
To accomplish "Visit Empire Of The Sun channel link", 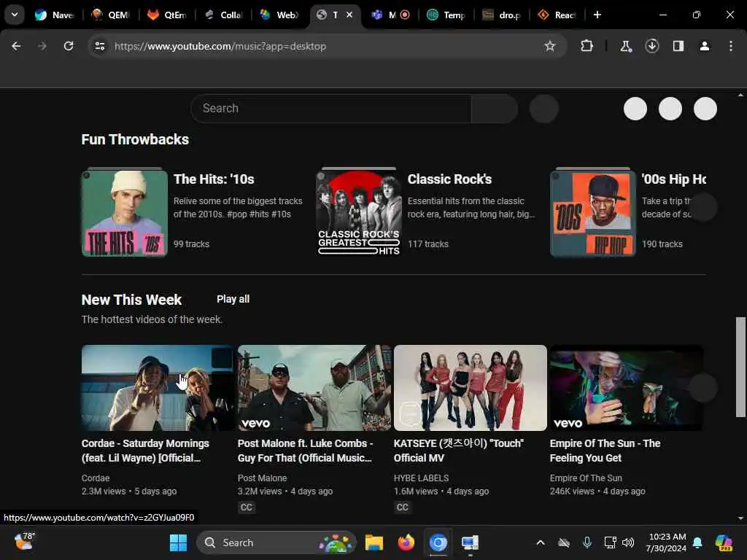I will (x=586, y=478).
